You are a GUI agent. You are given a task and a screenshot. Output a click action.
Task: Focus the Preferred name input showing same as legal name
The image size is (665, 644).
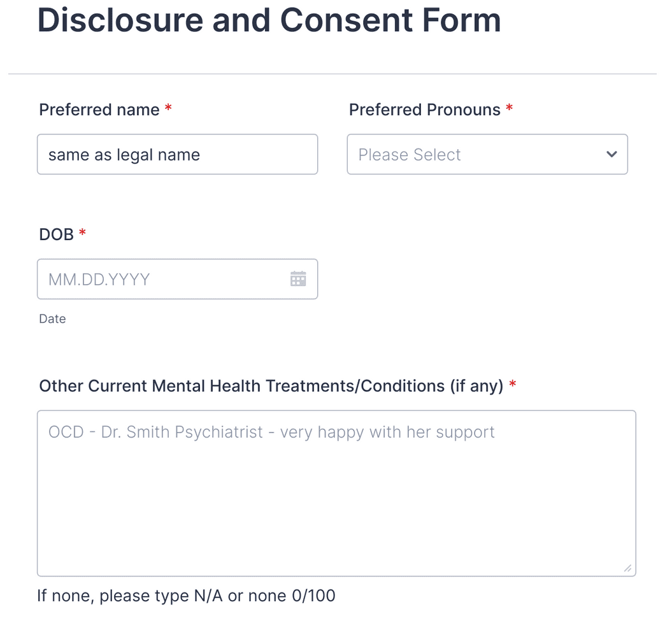(x=177, y=154)
